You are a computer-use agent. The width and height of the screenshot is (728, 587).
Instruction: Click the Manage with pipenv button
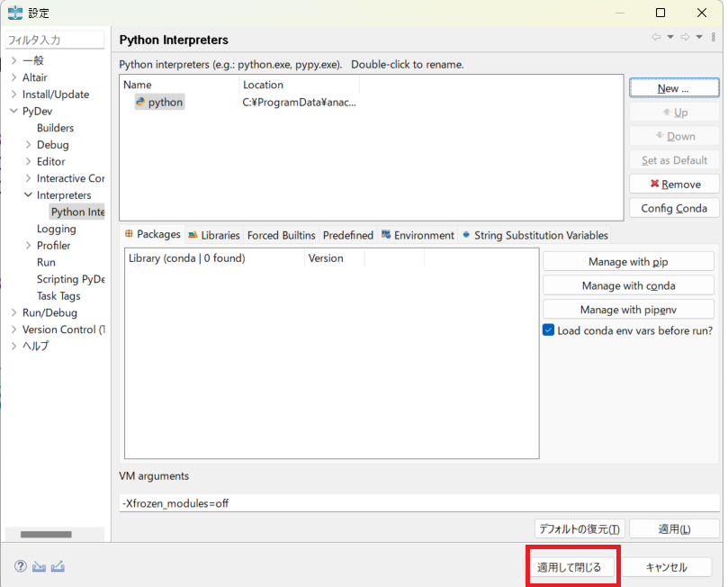pos(628,310)
